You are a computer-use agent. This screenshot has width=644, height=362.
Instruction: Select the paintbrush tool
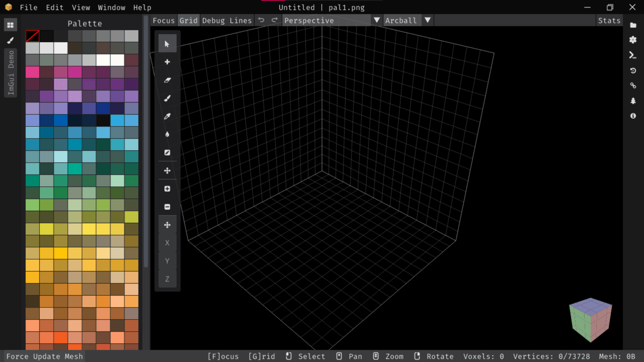point(167,98)
